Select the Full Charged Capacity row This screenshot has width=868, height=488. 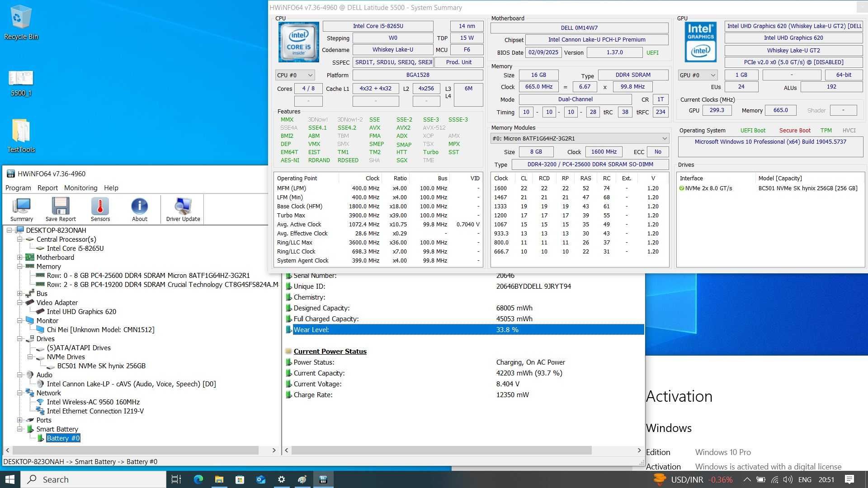(464, 319)
